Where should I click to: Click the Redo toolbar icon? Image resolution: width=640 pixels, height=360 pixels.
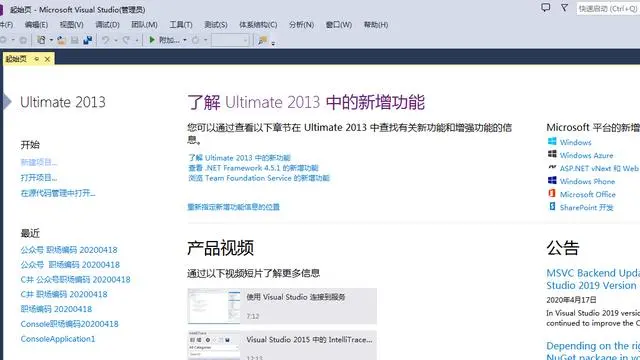pyautogui.click(x=126, y=40)
